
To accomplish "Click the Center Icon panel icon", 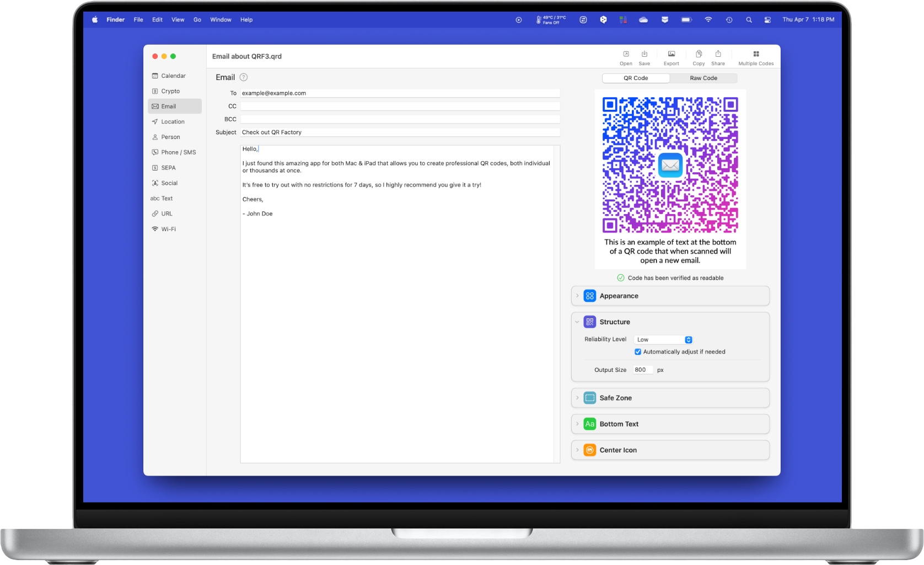I will (589, 450).
